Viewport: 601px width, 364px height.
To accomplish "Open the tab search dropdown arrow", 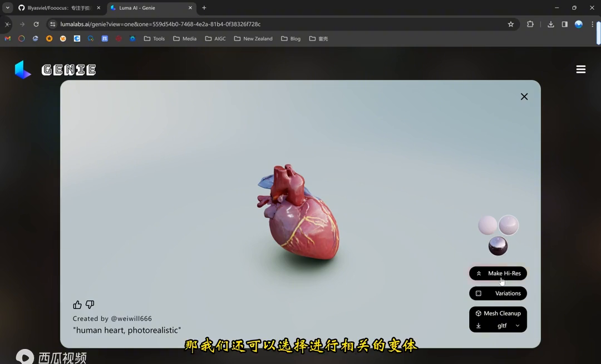I will click(x=7, y=8).
